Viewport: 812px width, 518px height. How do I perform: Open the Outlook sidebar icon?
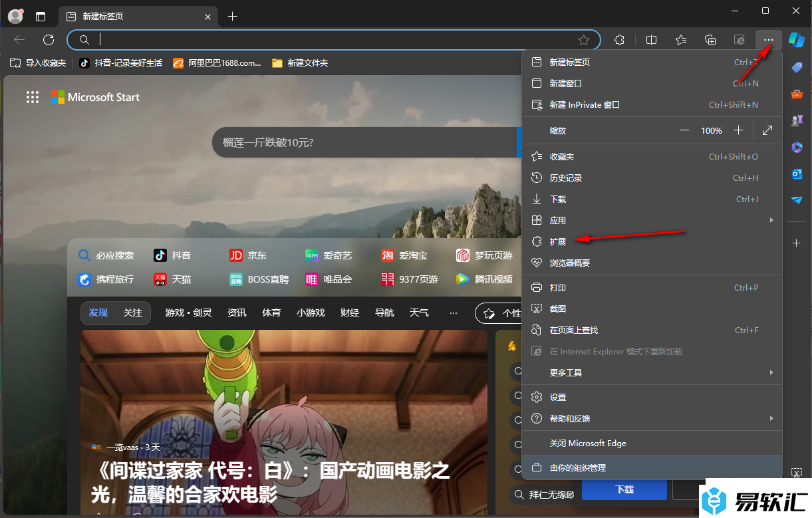point(797,174)
